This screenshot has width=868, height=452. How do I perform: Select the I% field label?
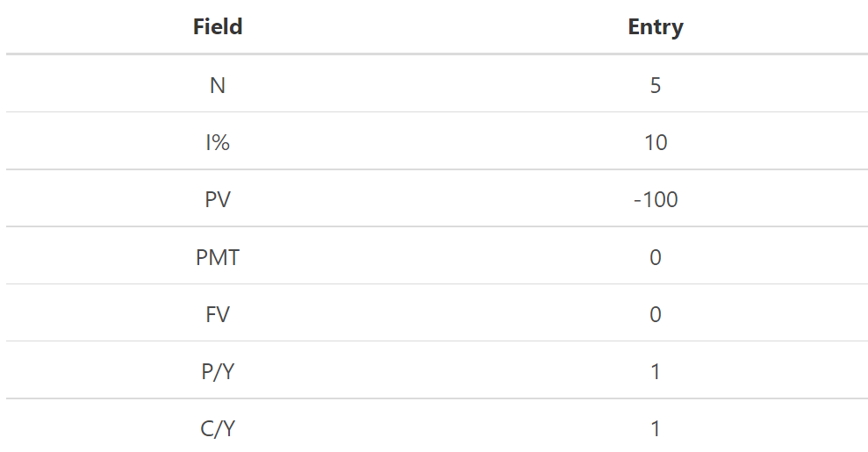tap(218, 142)
